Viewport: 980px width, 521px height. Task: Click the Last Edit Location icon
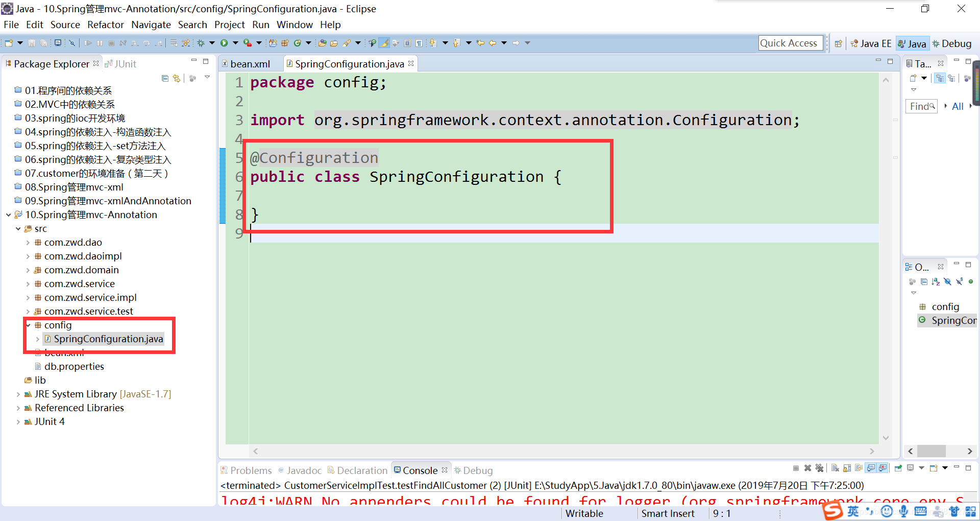click(x=480, y=43)
